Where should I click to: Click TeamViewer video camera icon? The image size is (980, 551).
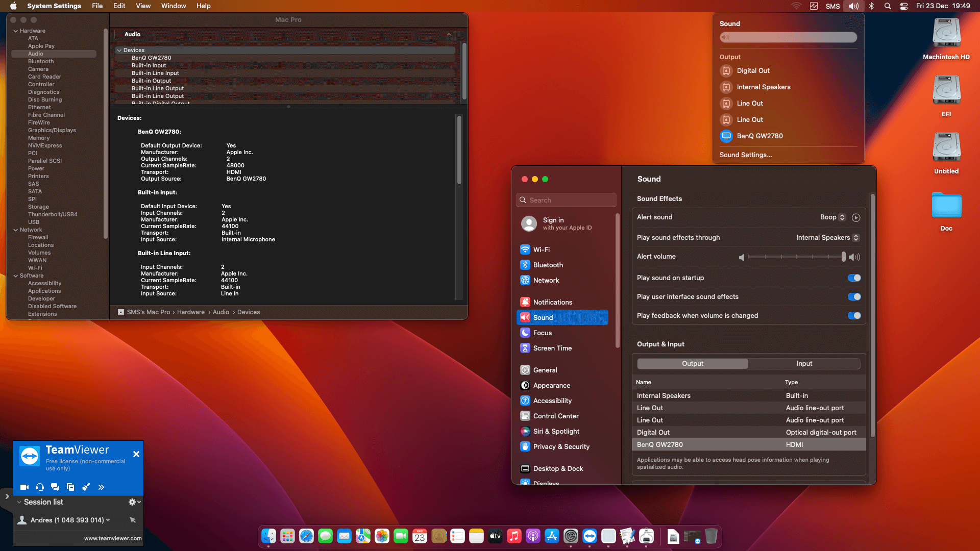click(24, 487)
